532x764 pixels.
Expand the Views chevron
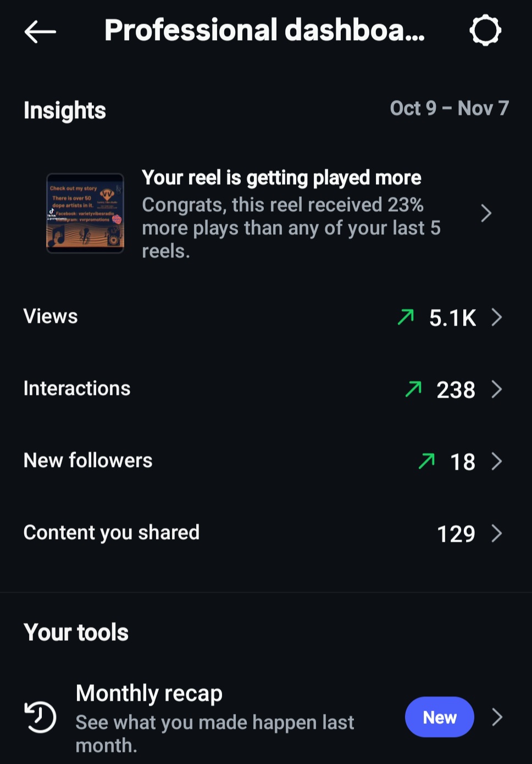point(497,317)
